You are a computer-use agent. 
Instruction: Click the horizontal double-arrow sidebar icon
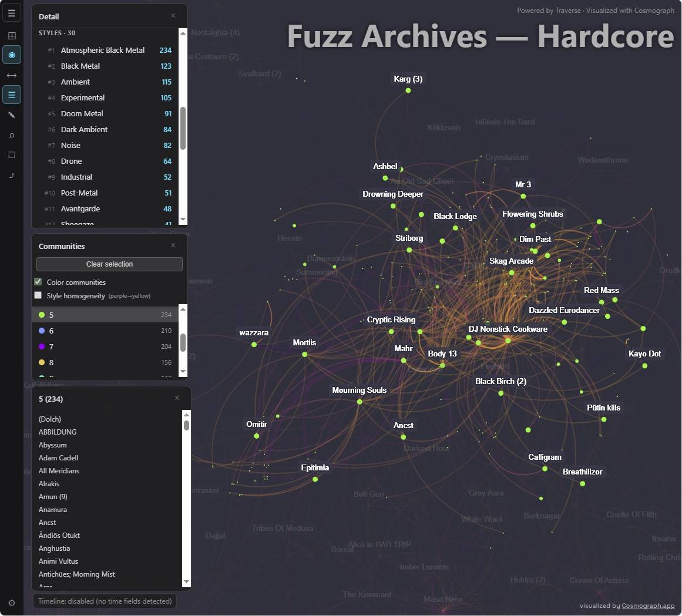[x=12, y=75]
